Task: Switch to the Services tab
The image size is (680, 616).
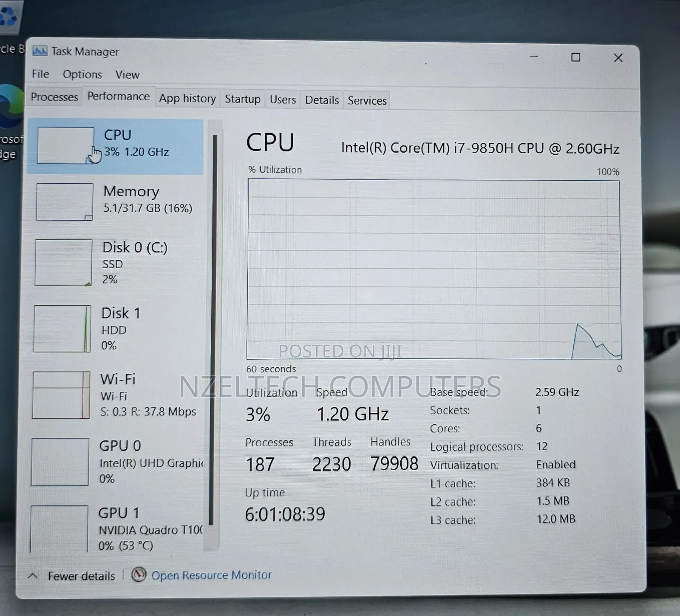Action: [367, 100]
